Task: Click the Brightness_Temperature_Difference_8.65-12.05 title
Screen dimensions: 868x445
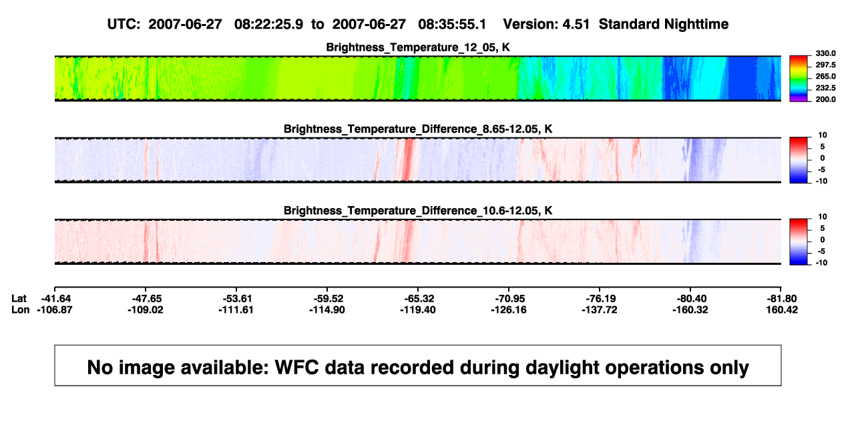Action: [x=418, y=129]
